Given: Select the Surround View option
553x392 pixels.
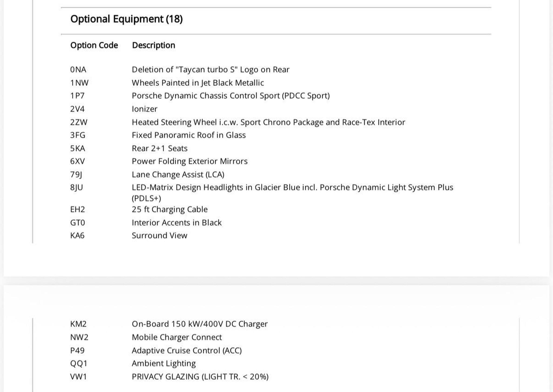Looking at the screenshot, I should coord(159,236).
